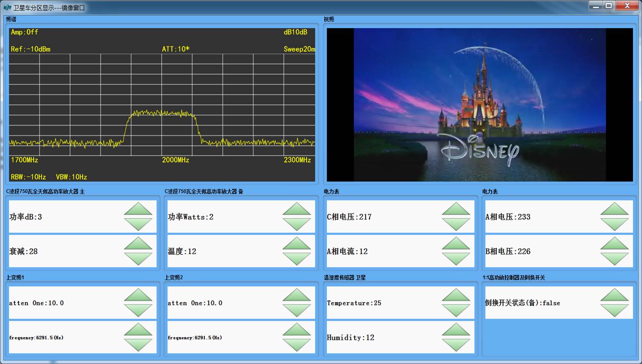Increase atten One in 上变频1 panel

(138, 295)
